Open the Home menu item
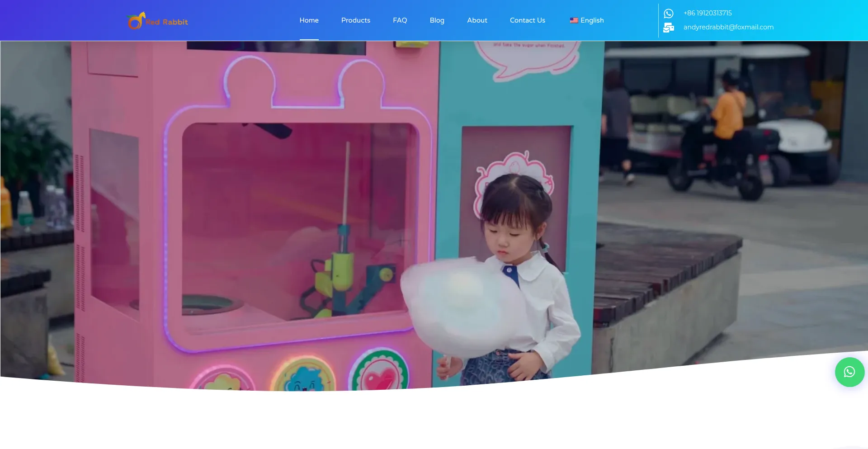The width and height of the screenshot is (868, 449). pos(309,20)
